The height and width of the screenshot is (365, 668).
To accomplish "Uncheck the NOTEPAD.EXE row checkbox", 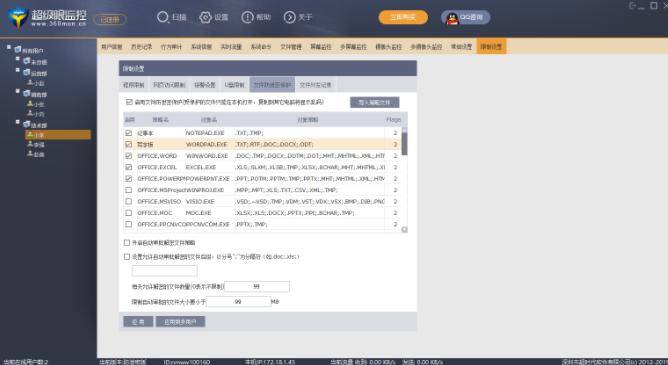I will [129, 133].
